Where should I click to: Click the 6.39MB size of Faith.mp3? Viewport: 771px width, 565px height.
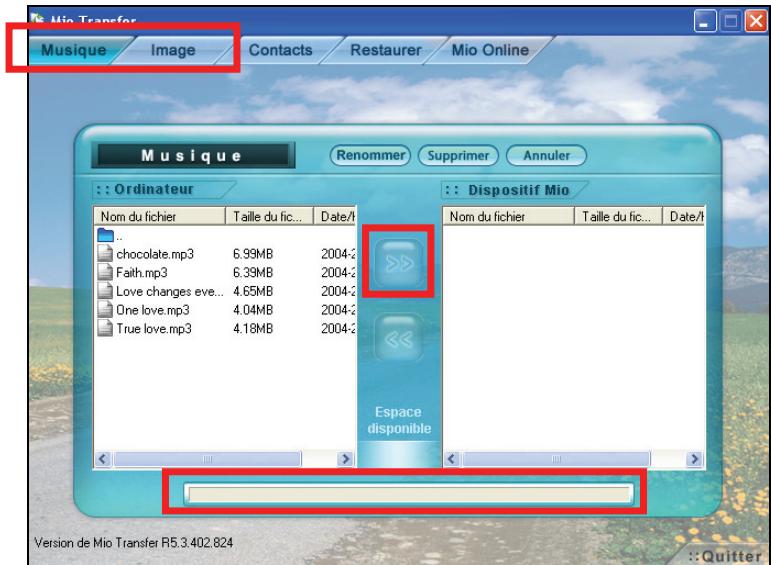point(253,273)
